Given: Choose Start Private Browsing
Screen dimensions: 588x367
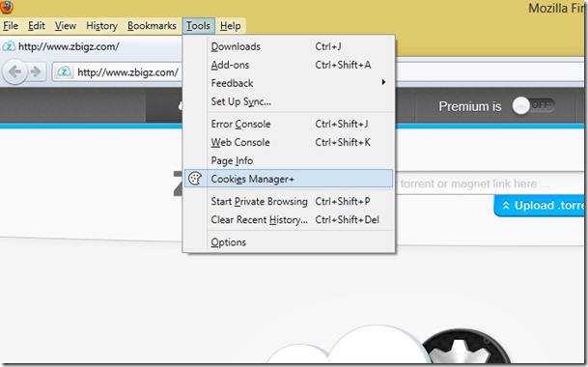Looking at the screenshot, I should click(289, 202).
